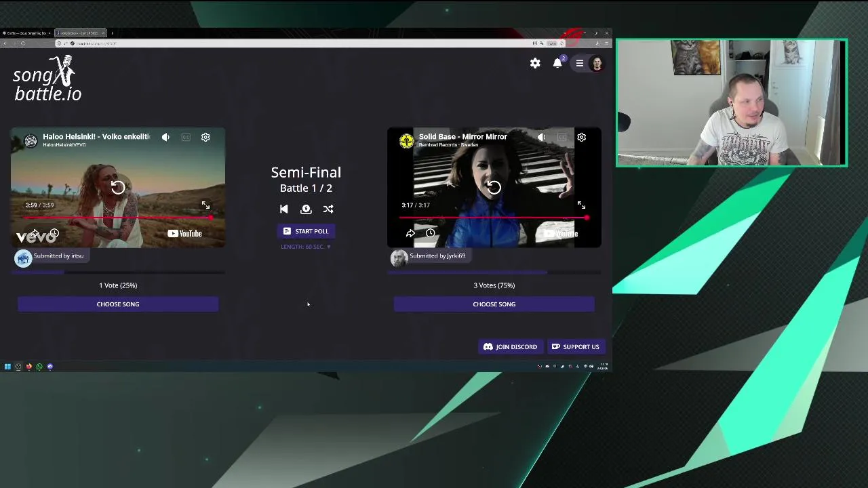Click Haloo Helsinki video title
The width and height of the screenshot is (868, 488).
coord(96,136)
